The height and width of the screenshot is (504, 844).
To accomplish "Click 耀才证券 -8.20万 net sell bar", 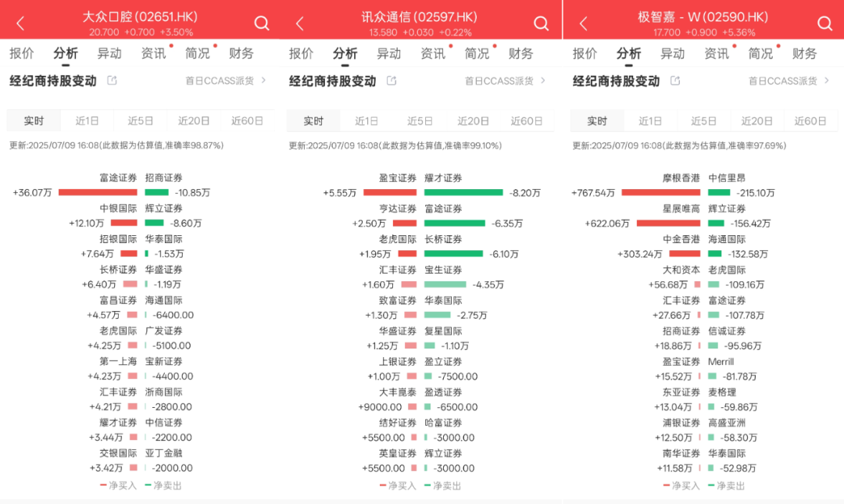I will click(463, 192).
